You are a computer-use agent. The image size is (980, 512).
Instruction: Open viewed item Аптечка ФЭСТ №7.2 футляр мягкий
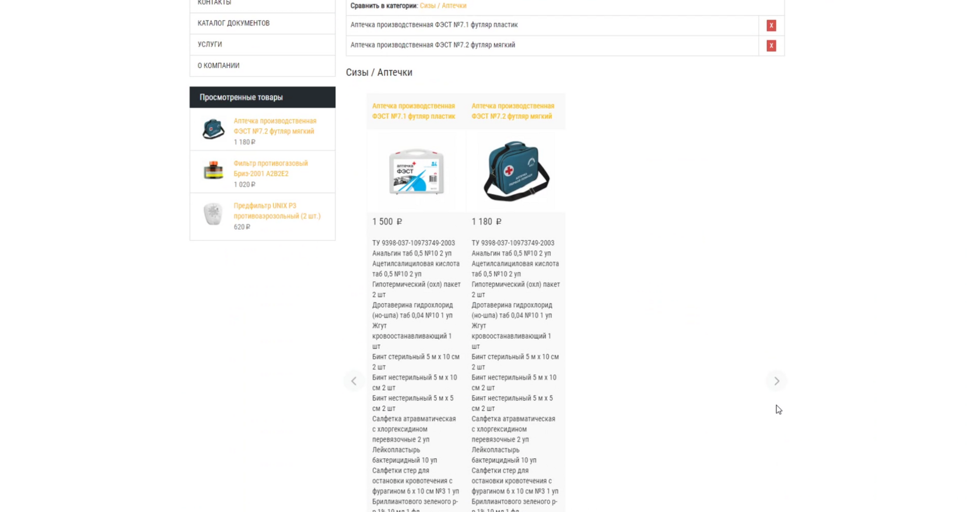[275, 126]
